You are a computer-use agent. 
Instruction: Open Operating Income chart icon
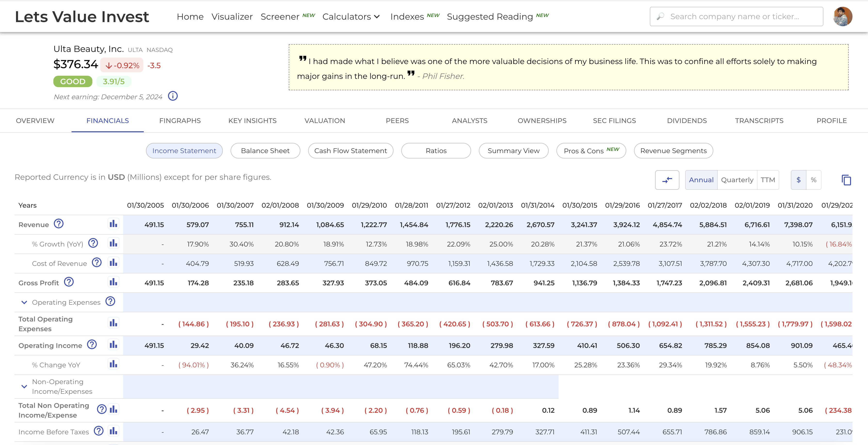113,345
